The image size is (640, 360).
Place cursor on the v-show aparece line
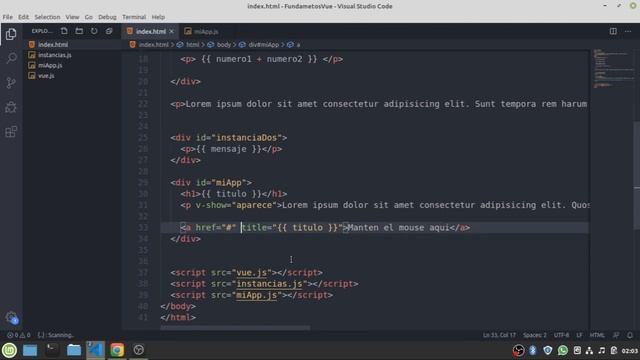(384, 205)
